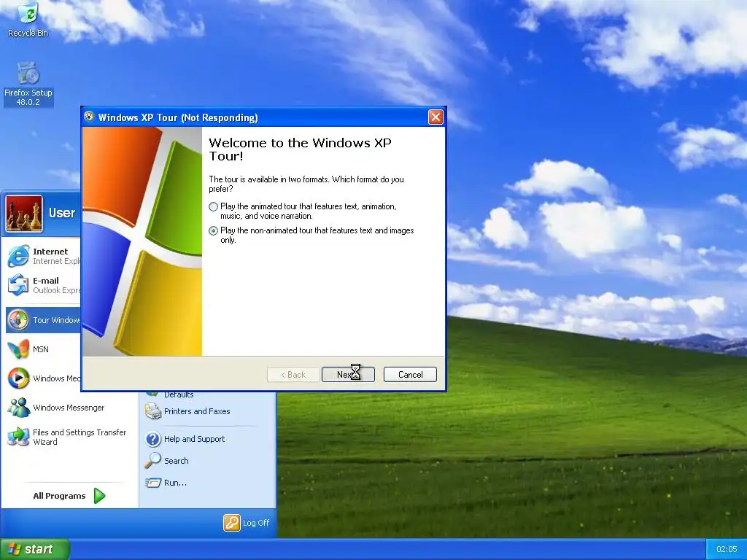
Task: Launch Files and Settings Transfer Wizard
Action: tap(69, 437)
